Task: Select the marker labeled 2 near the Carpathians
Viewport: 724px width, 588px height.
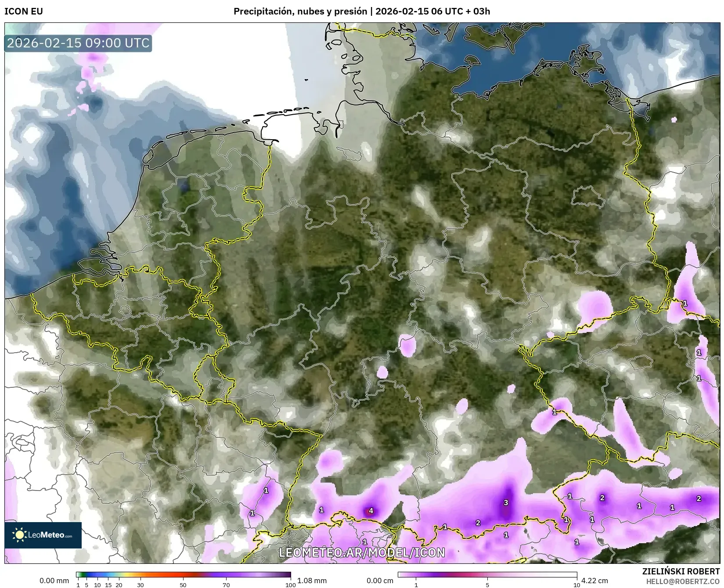Action: [x=602, y=498]
